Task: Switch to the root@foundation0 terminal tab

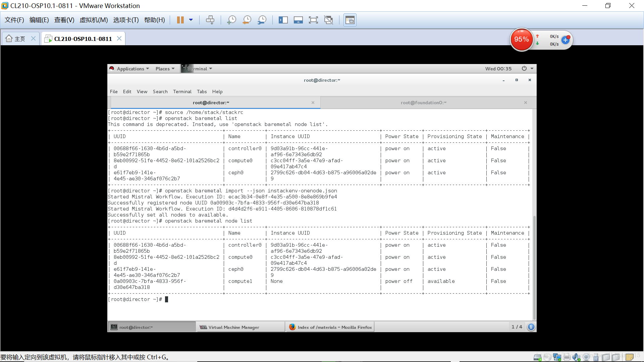Action: 424,103
